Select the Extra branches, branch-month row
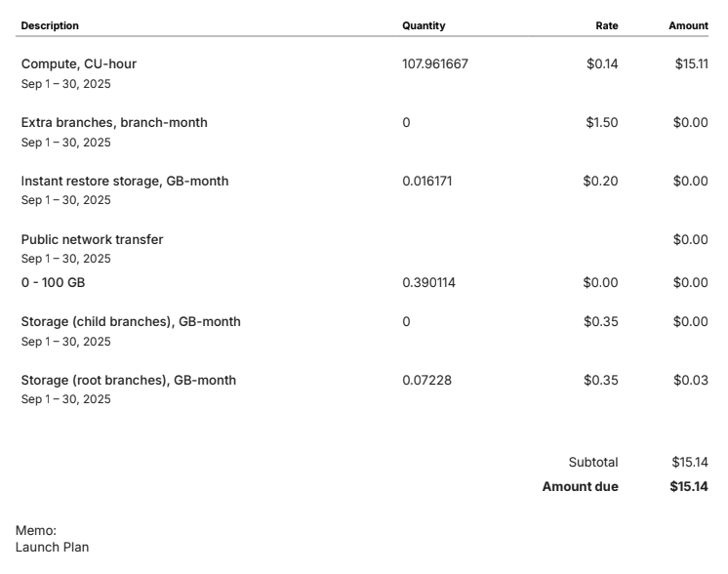The height and width of the screenshot is (574, 728). click(x=114, y=123)
